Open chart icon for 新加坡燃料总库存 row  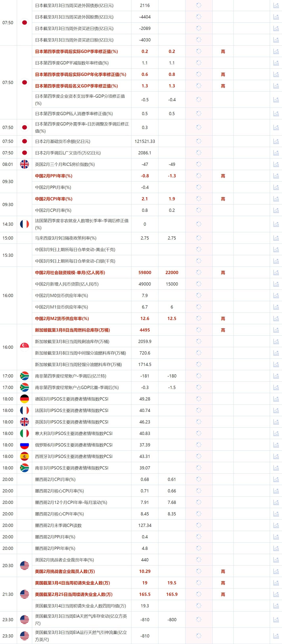point(276,330)
